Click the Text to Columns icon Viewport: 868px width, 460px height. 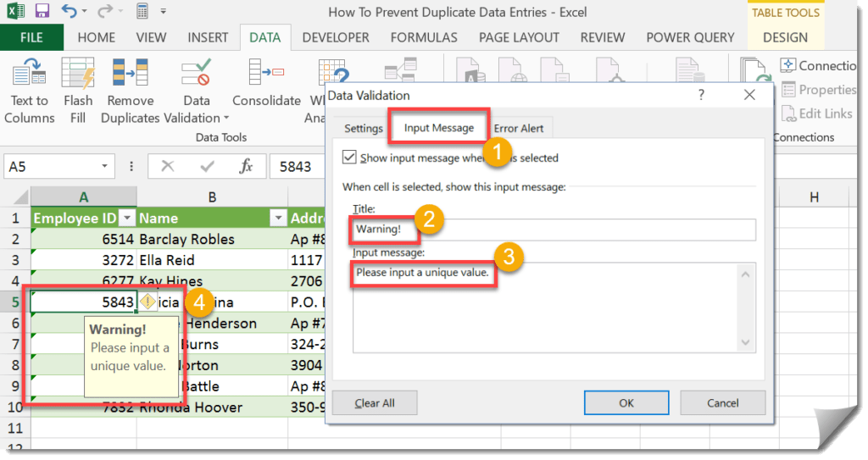tap(30, 73)
